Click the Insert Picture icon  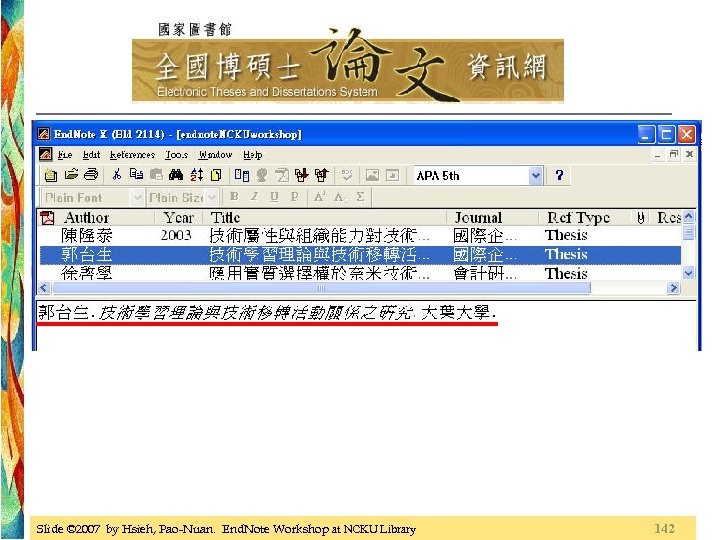point(372,175)
